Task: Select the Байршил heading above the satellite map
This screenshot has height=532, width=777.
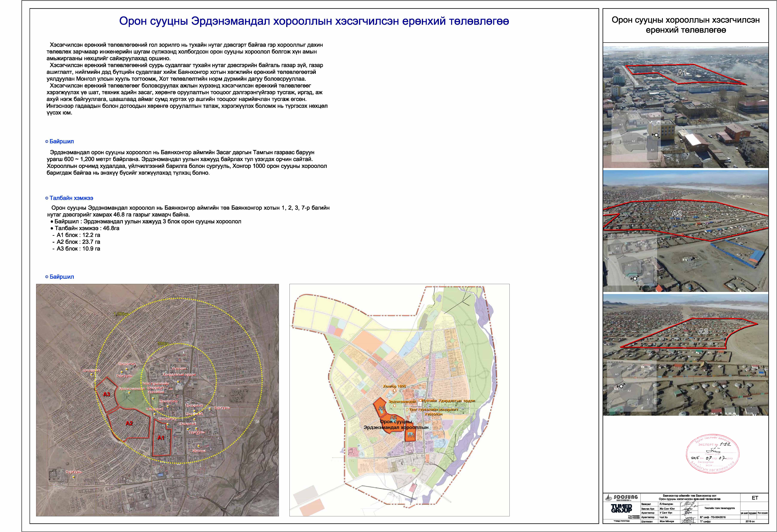Action: click(62, 277)
